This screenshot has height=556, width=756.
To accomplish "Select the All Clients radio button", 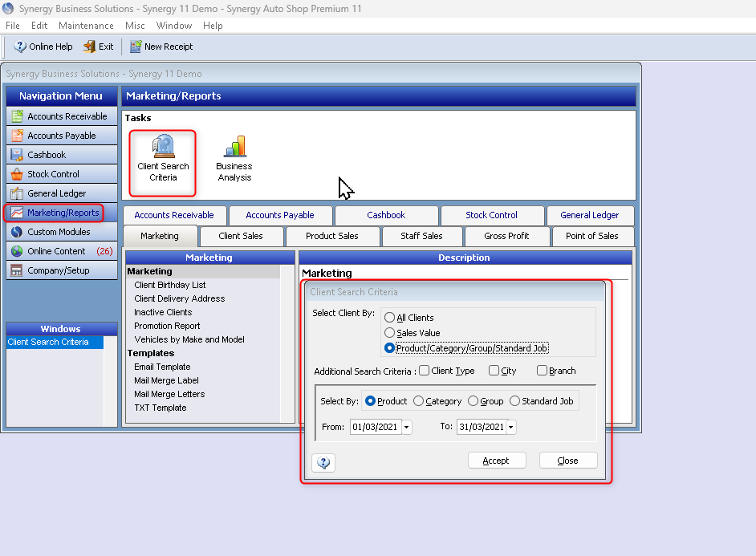I will point(389,318).
